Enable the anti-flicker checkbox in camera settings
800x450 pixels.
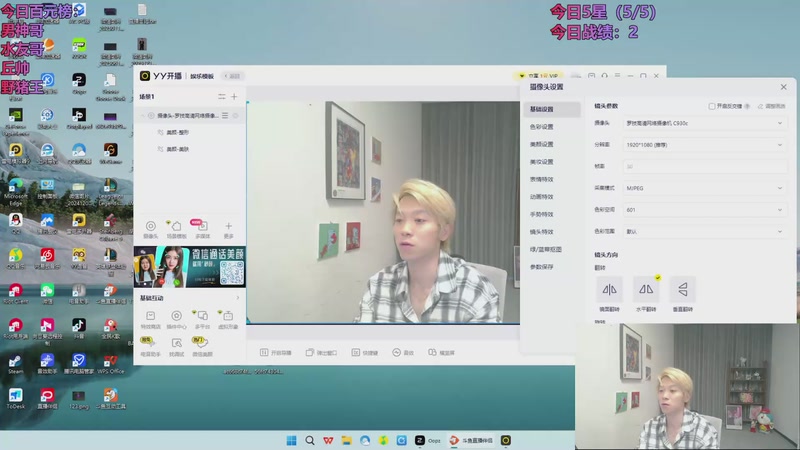pos(712,106)
